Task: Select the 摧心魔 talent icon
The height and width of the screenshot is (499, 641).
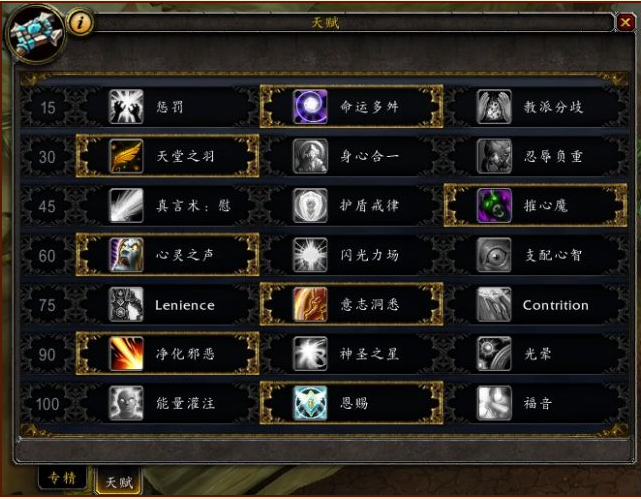Action: tap(494, 206)
